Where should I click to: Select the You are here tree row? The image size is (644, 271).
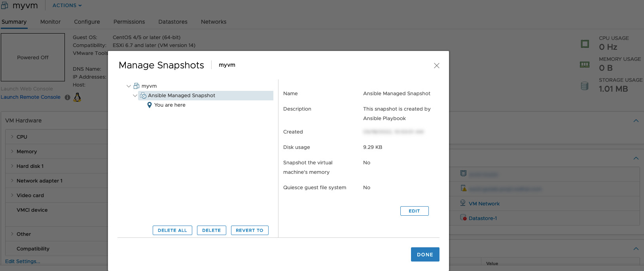point(170,105)
